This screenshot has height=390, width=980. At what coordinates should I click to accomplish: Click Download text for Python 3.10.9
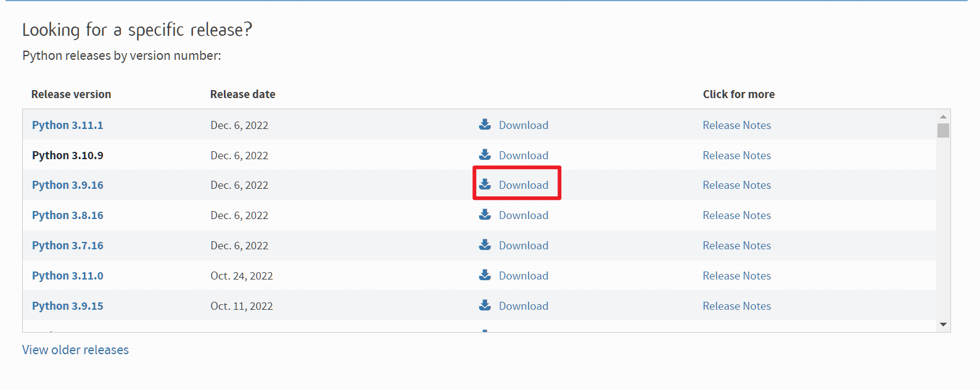524,156
